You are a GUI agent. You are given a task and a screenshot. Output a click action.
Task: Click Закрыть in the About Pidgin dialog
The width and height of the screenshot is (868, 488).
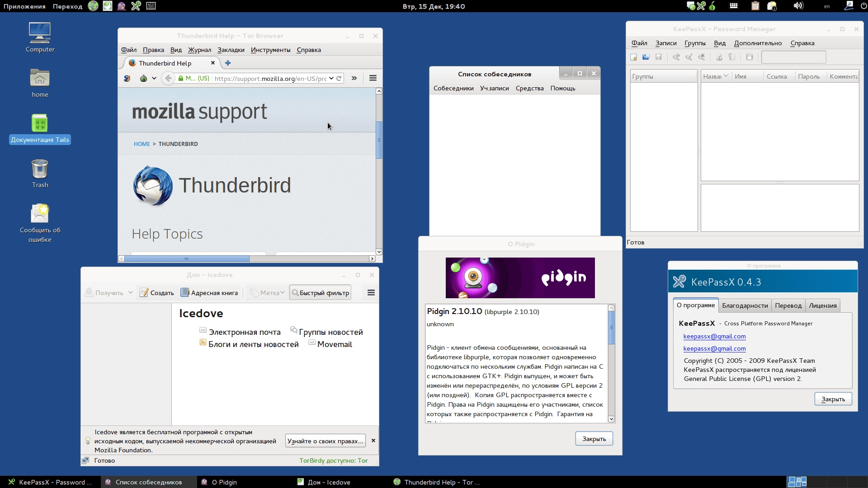coord(594,439)
